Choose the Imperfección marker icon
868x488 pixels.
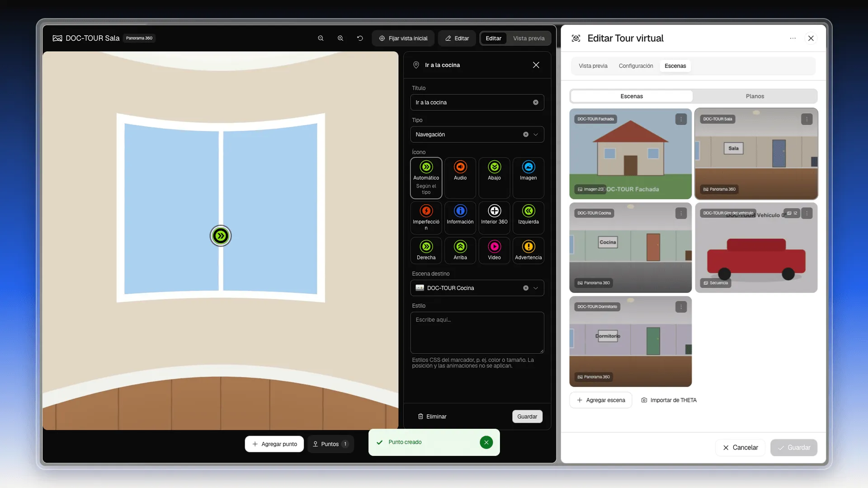(426, 218)
